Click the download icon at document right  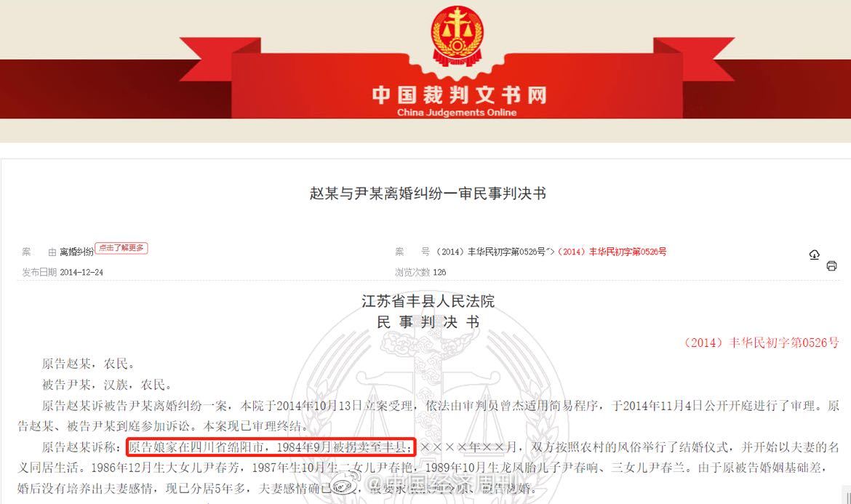pyautogui.click(x=814, y=254)
